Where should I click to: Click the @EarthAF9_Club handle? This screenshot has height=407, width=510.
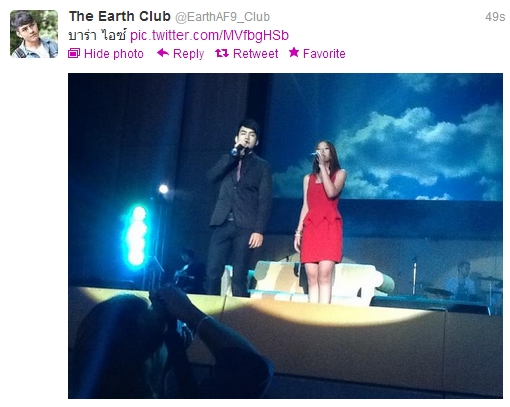coord(223,17)
